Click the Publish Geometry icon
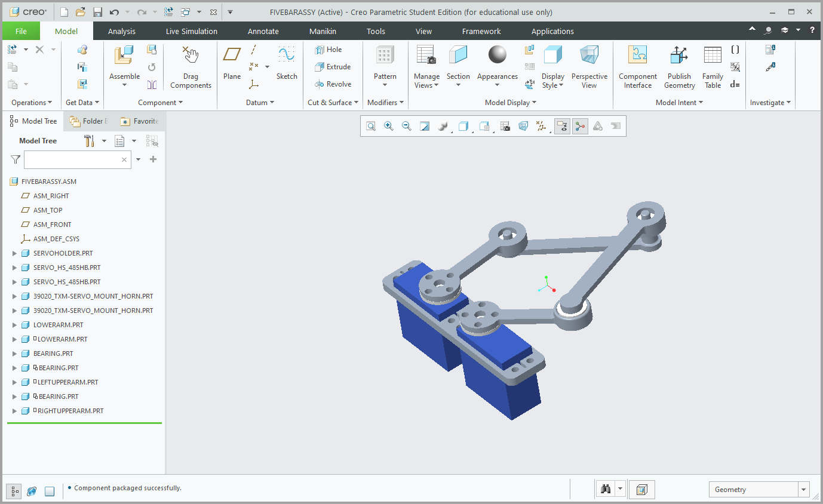This screenshot has height=504, width=823. [x=679, y=67]
